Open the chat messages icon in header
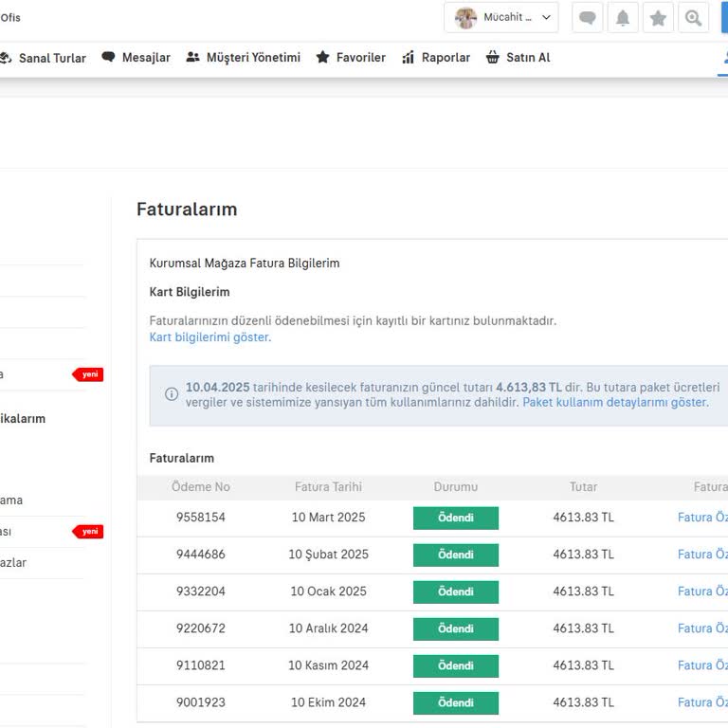Screen dimensions: 728x728 pos(588,18)
